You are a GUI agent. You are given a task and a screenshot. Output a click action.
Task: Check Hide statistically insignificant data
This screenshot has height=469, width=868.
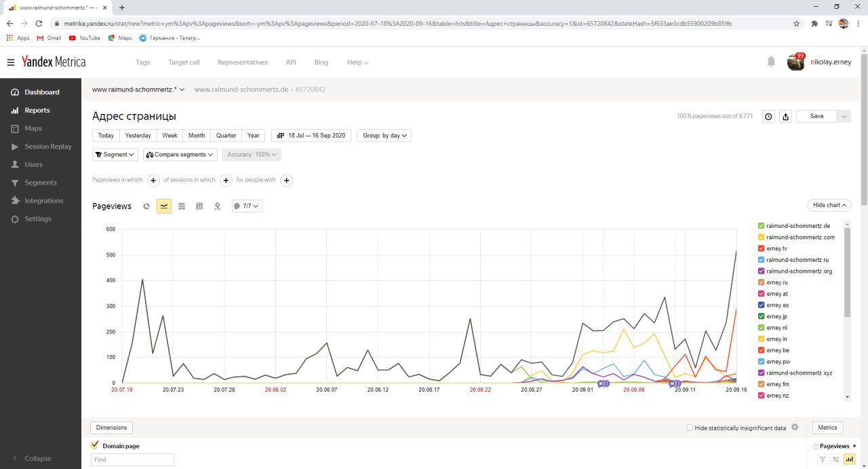[690, 428]
